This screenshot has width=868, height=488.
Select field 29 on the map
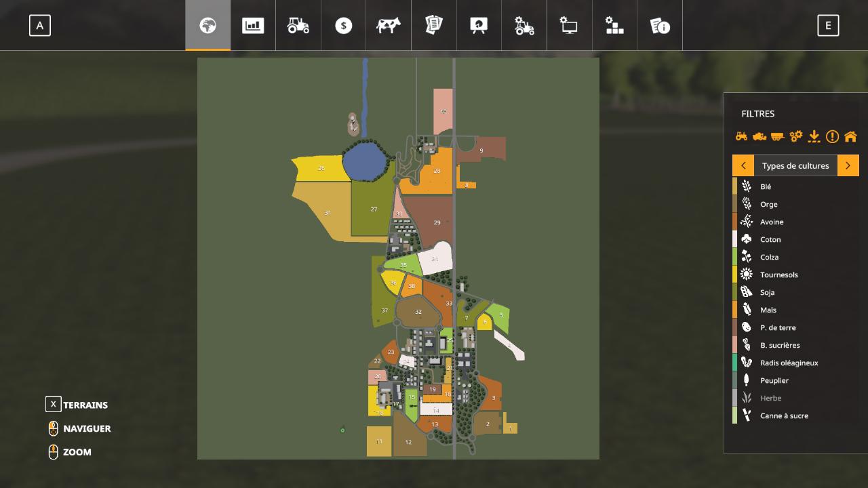coord(437,222)
